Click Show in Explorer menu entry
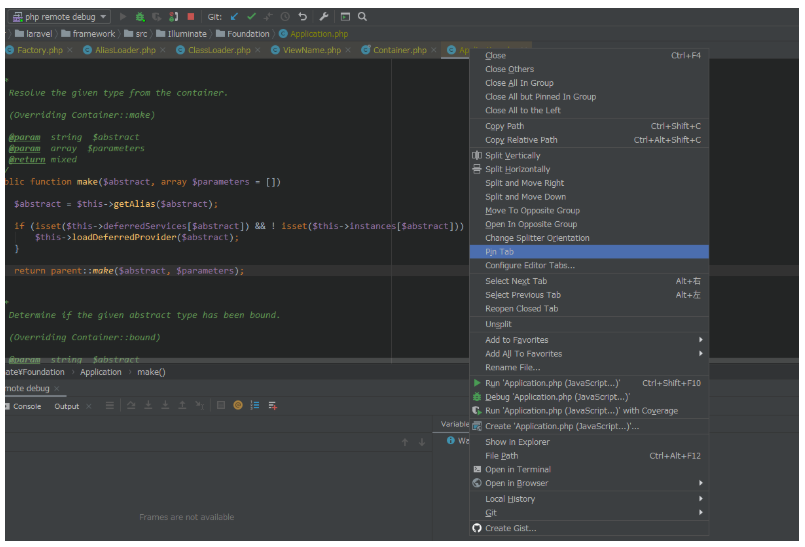This screenshot has width=805, height=547. (x=589, y=442)
